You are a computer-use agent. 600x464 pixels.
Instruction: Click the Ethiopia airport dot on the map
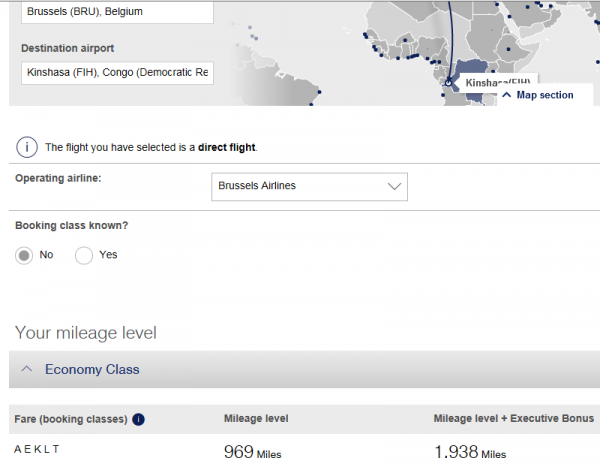coord(509,49)
